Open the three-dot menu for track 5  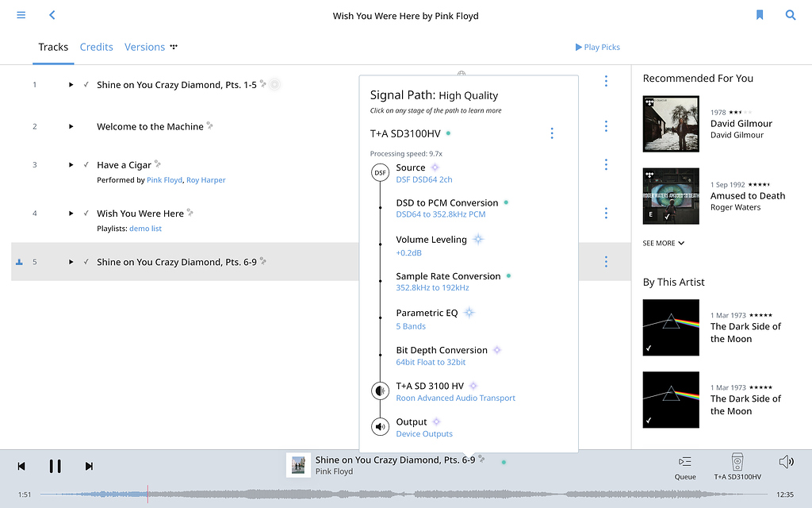click(x=606, y=262)
